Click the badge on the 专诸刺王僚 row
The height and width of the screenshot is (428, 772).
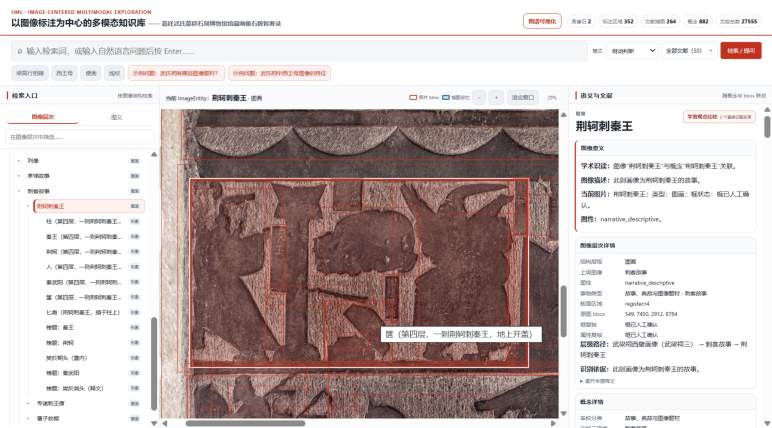(134, 403)
